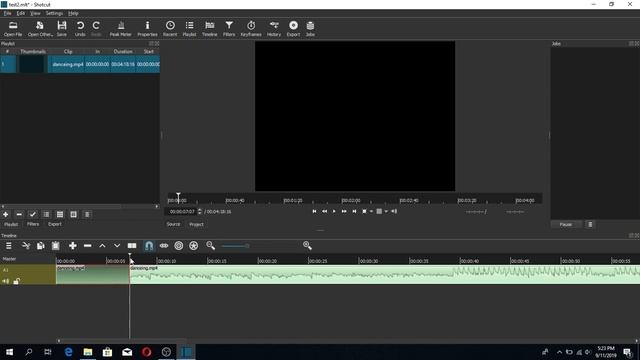The height and width of the screenshot is (360, 640).
Task: Toggle the Playlist panel from the toolbar
Action: click(x=189, y=29)
